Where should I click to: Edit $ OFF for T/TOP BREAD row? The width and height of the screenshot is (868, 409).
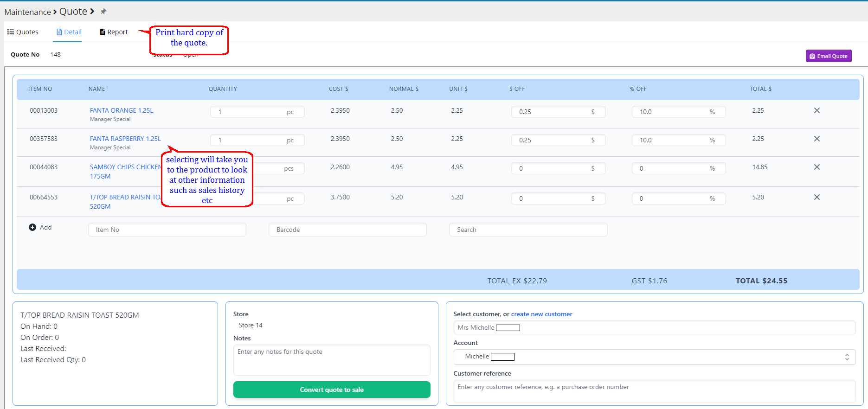coord(558,198)
